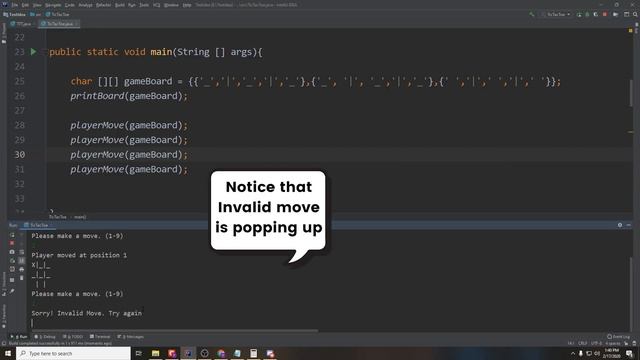Click the Debug bug icon in top toolbar
This screenshot has width=640, height=360.
click(x=587, y=14)
